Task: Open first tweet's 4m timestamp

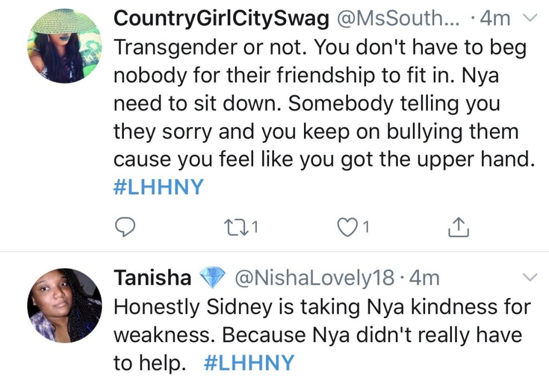Action: tap(495, 18)
